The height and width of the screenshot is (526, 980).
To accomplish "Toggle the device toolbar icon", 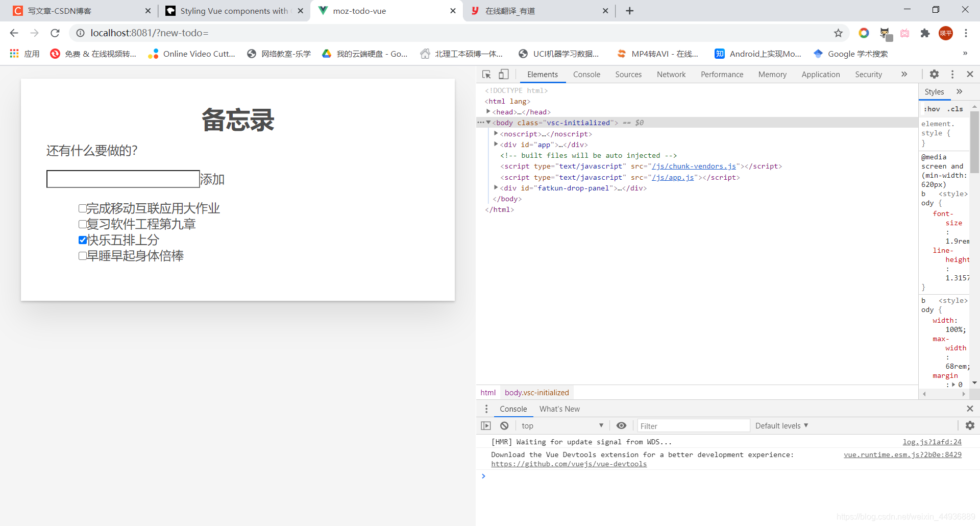I will (x=503, y=74).
